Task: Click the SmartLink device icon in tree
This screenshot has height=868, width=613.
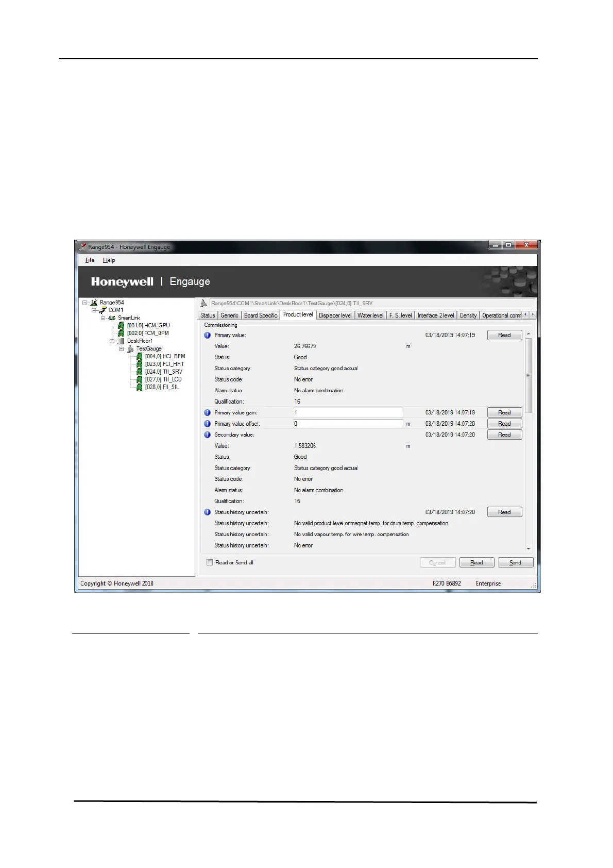Action: pyautogui.click(x=112, y=318)
